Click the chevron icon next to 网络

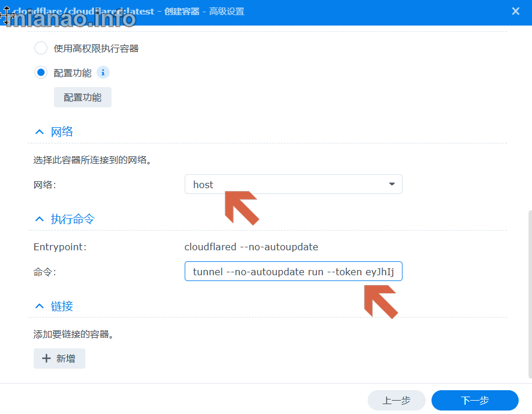click(x=39, y=132)
